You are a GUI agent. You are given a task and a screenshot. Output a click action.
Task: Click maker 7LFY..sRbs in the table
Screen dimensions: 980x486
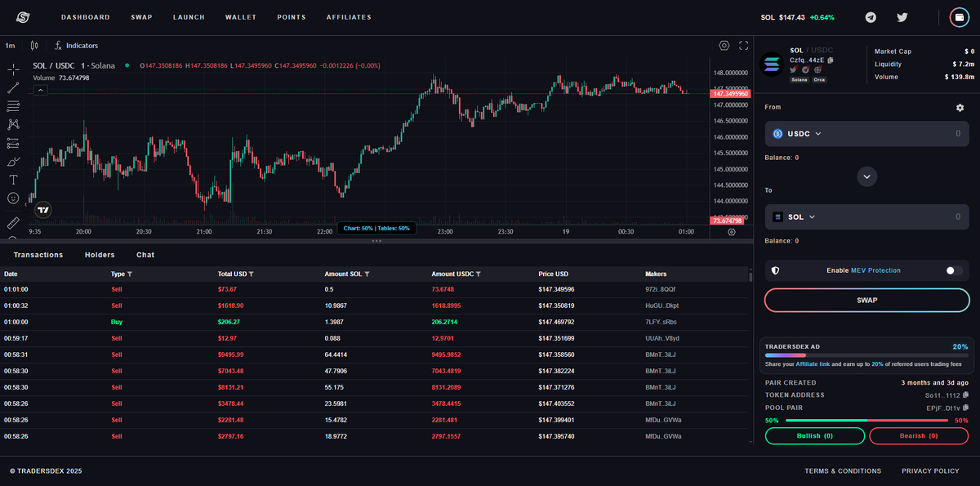[x=661, y=322]
